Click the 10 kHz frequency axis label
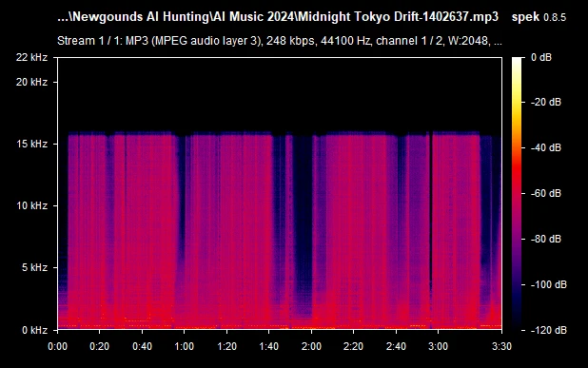Screen dimensions: 588x368 [x=32, y=205]
